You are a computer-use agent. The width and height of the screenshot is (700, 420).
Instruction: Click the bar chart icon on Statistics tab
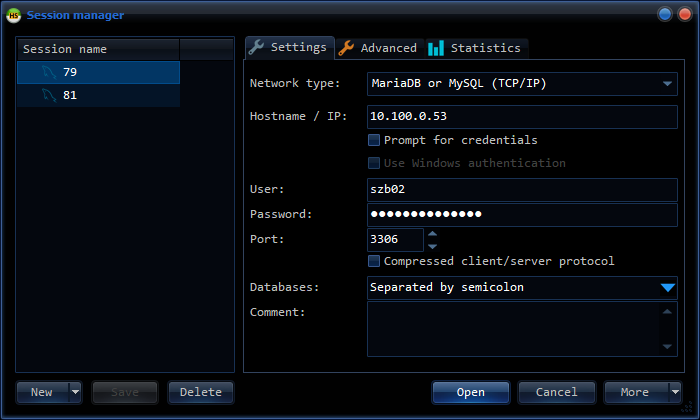(x=436, y=48)
